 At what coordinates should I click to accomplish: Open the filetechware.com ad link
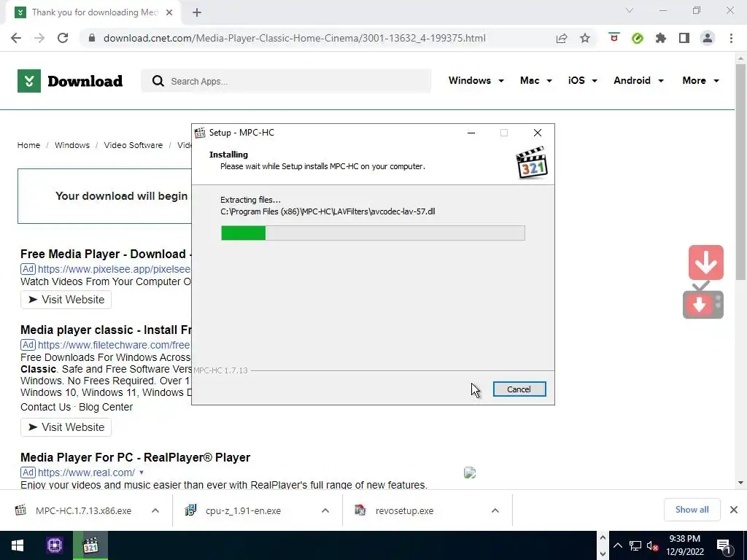pyautogui.click(x=115, y=345)
